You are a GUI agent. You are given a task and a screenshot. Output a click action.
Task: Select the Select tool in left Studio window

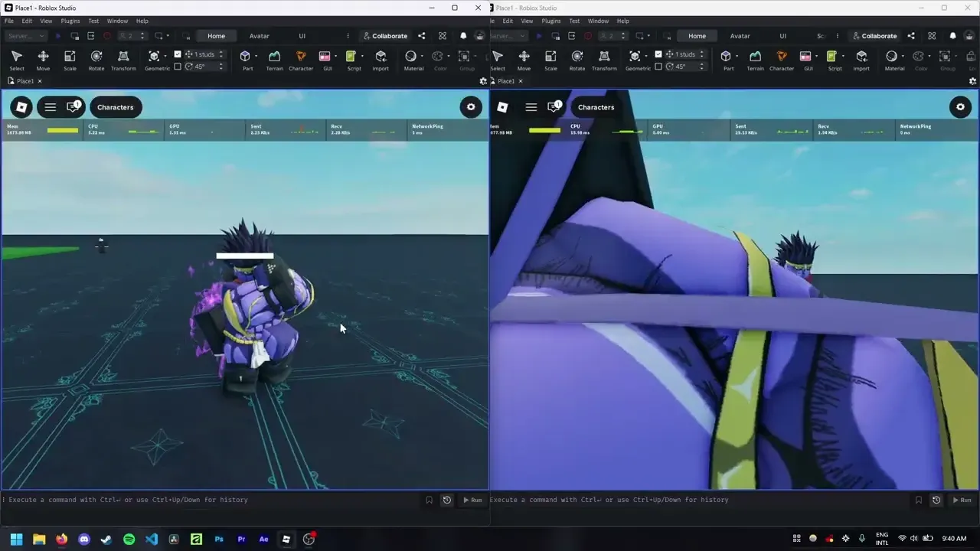pyautogui.click(x=17, y=60)
